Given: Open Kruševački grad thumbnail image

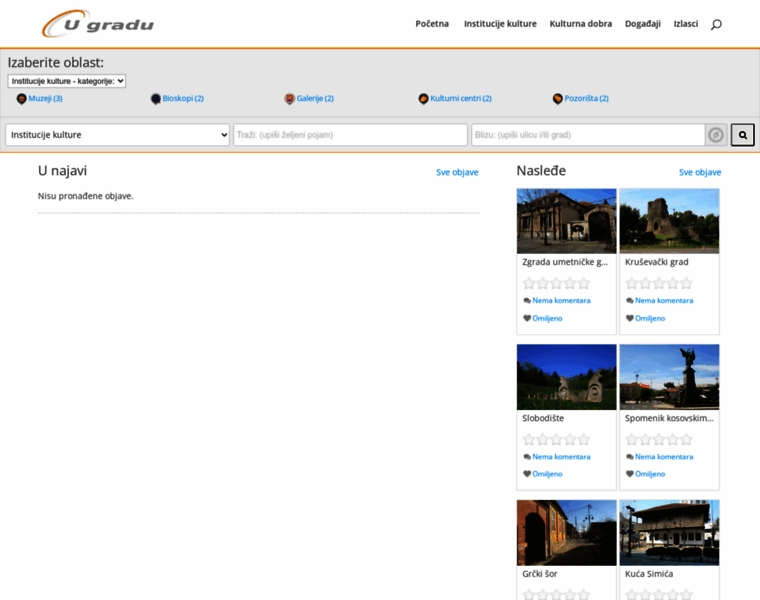Looking at the screenshot, I should point(669,221).
